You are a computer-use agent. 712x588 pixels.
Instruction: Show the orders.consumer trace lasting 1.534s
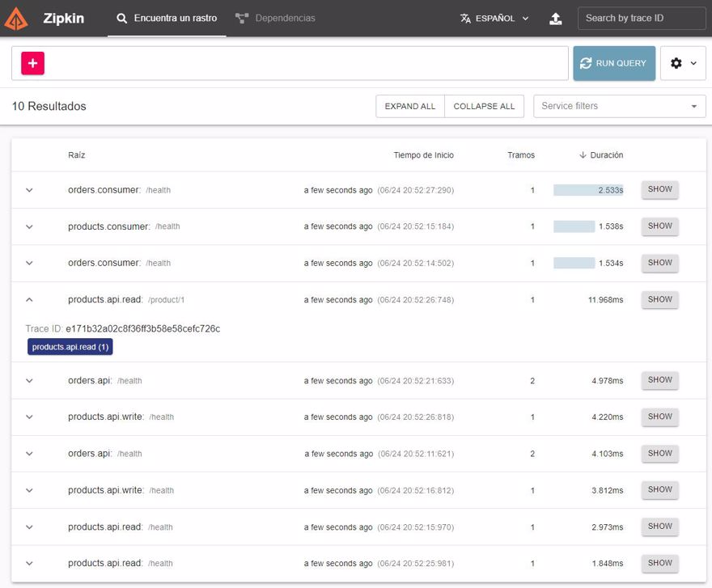(659, 263)
